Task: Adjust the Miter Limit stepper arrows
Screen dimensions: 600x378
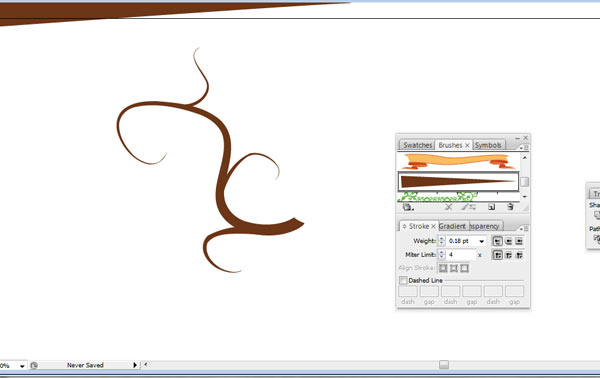Action: click(x=442, y=255)
